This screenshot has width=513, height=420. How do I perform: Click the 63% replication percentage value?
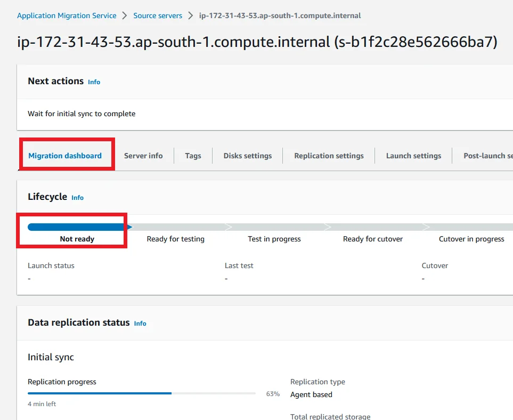[273, 394]
